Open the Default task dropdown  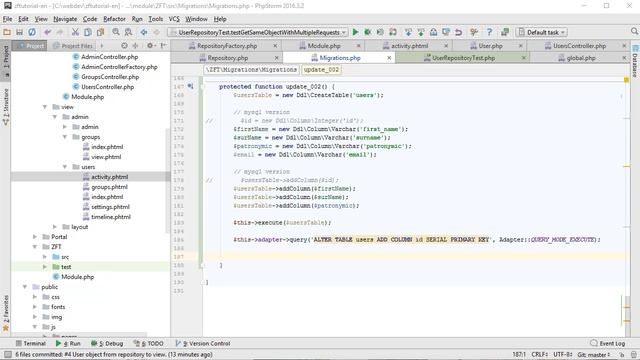click(x=542, y=32)
